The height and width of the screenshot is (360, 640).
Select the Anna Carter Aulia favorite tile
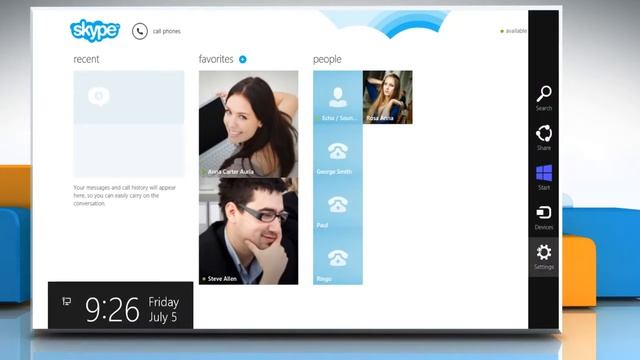pyautogui.click(x=249, y=124)
